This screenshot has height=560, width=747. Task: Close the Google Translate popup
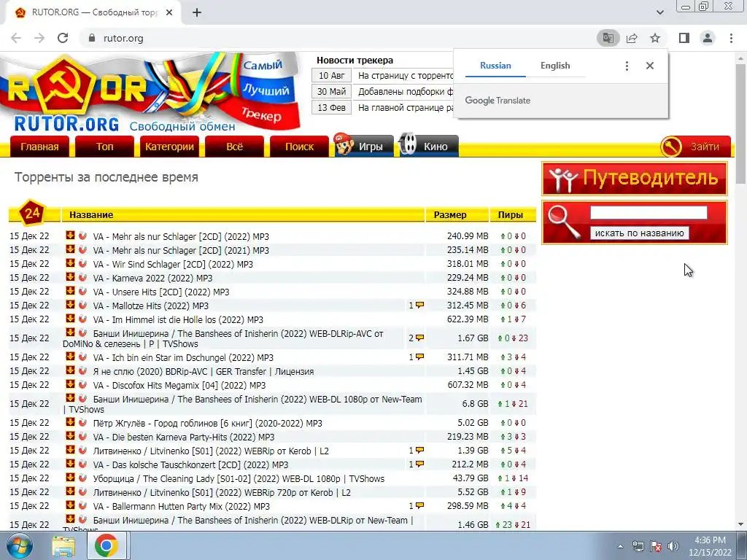[x=650, y=66]
